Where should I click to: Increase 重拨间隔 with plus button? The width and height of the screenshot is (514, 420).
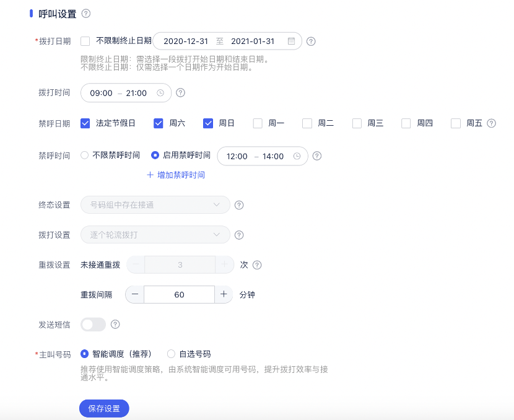(224, 294)
